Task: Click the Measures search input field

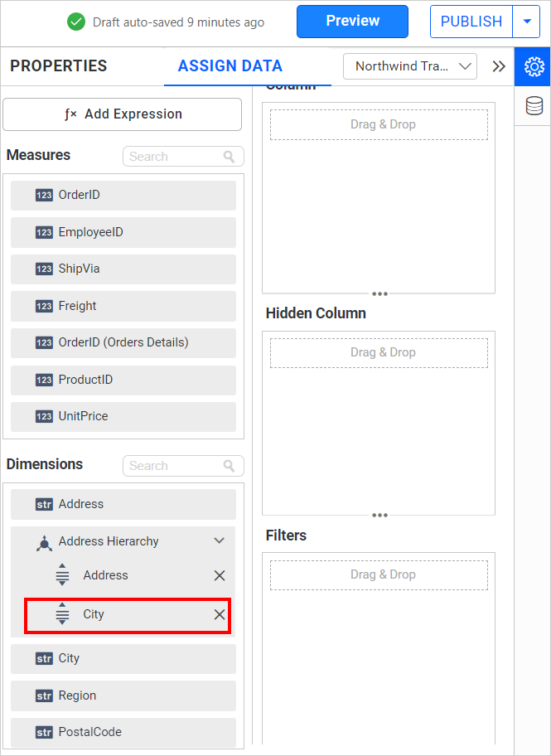Action: coord(174,156)
